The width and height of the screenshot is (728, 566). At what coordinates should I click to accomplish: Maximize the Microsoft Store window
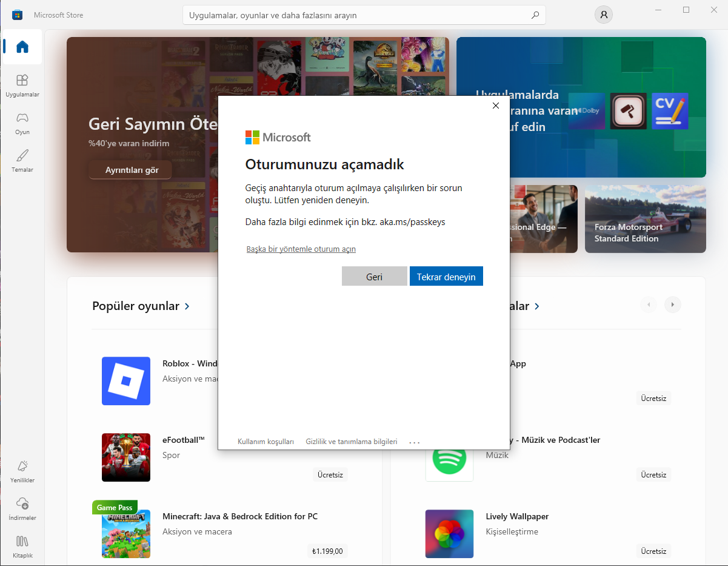pos(686,10)
